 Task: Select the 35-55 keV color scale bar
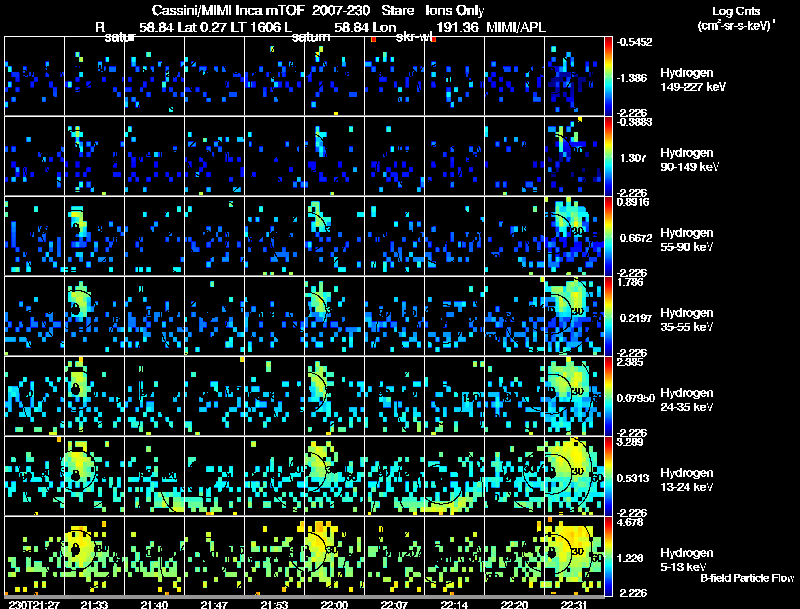(x=610, y=315)
